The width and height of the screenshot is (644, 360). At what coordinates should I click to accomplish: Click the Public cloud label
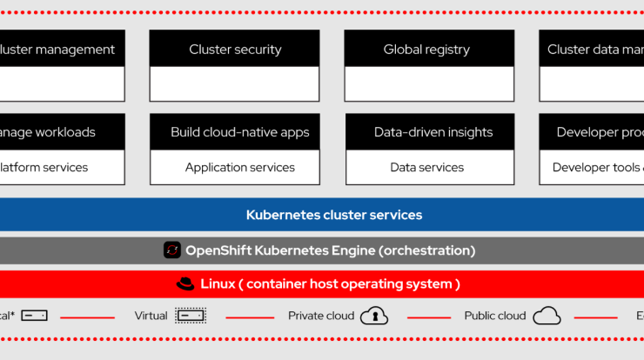pyautogui.click(x=495, y=316)
